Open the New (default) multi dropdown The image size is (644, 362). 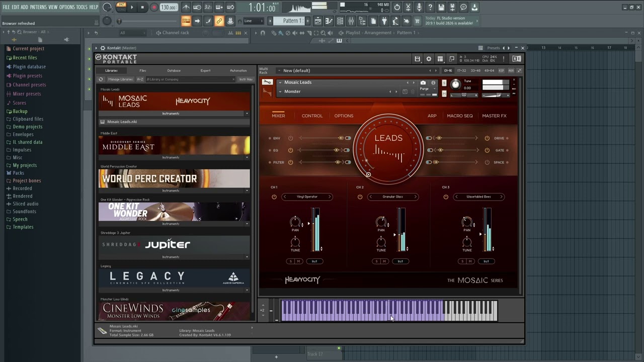(x=279, y=70)
